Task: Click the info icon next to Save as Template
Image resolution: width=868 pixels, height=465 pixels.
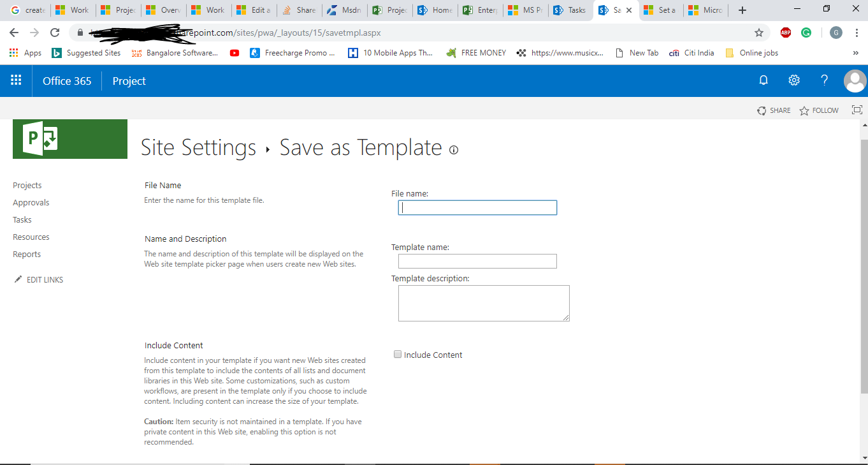Action: point(454,150)
